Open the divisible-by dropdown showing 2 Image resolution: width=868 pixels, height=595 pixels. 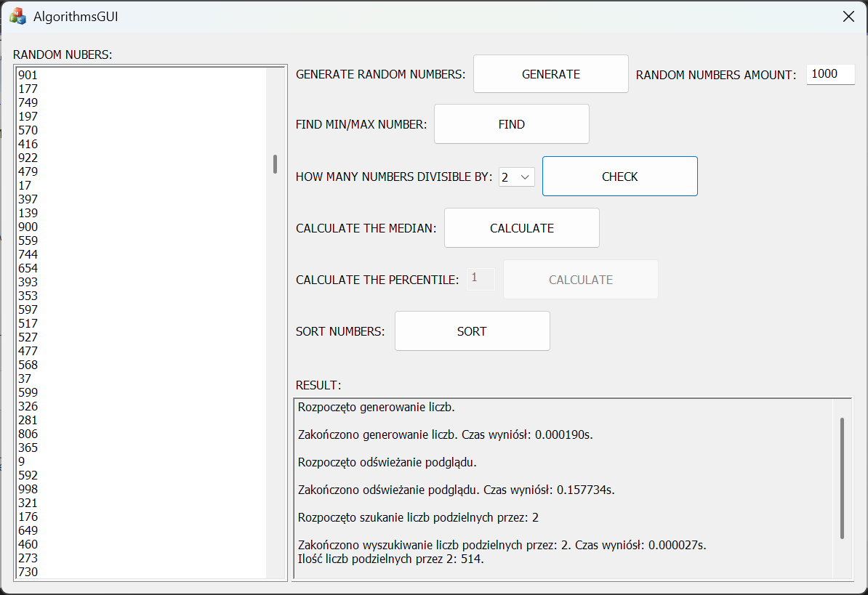pos(516,177)
